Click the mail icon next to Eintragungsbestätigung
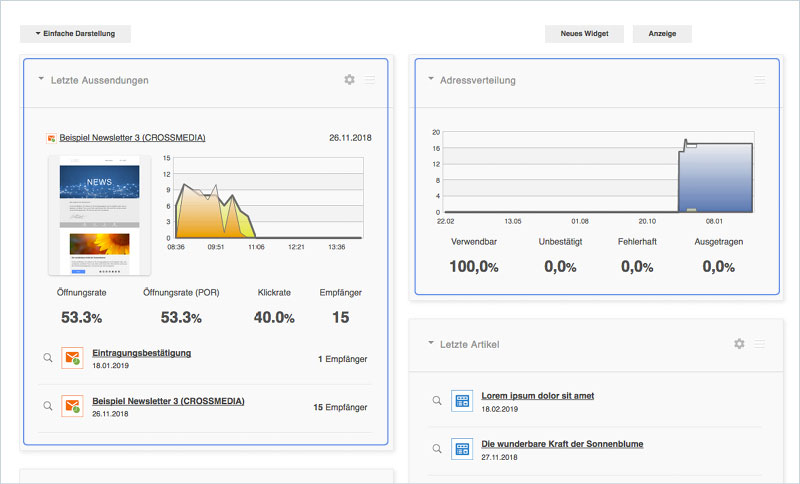The image size is (800, 484). point(72,358)
